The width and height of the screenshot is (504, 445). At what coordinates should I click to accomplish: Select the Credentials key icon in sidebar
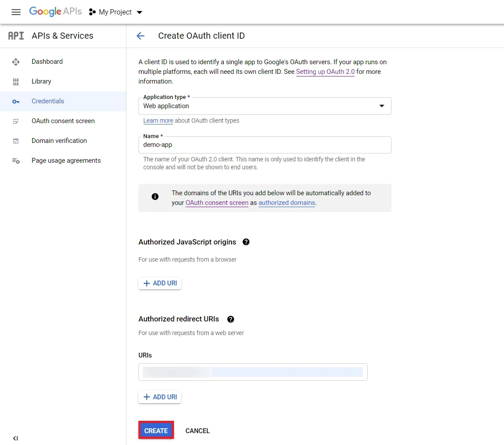tap(16, 101)
